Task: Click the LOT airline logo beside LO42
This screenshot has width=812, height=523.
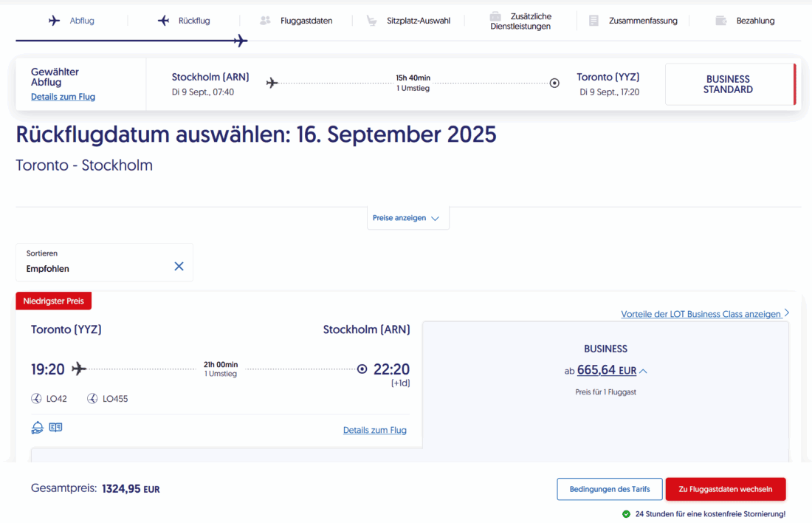Action: coord(36,399)
